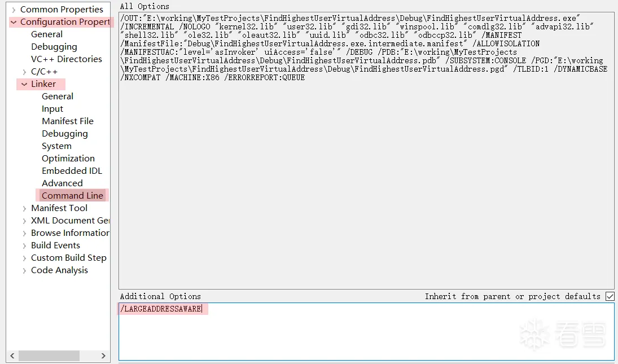Select the Manifest File page under Linker

coord(68,121)
